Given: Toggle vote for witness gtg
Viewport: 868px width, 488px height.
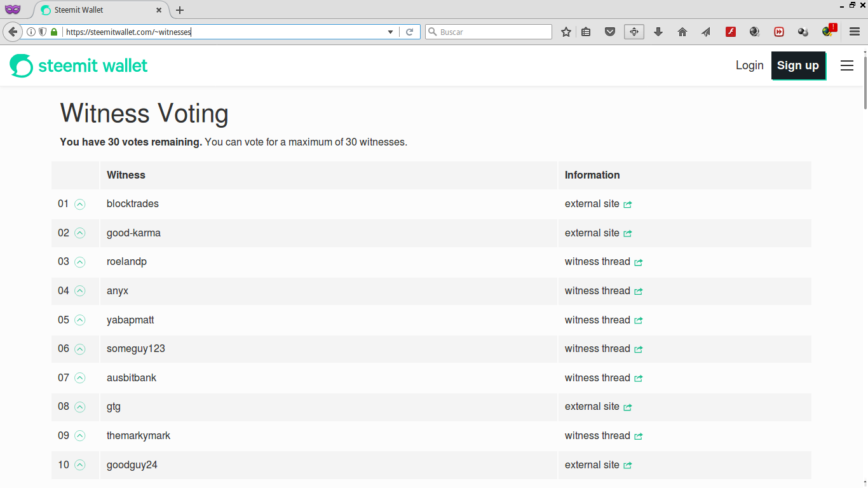Looking at the screenshot, I should 79,407.
